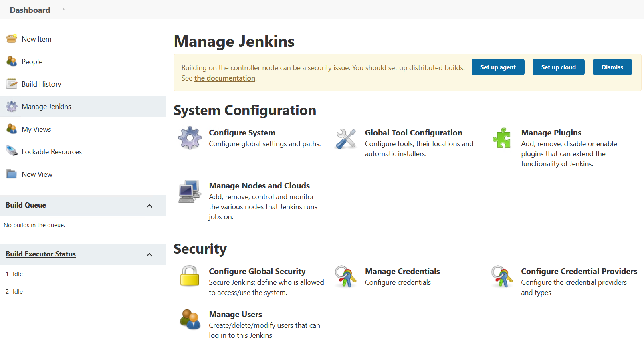Open Manage Credentials title link
This screenshot has height=343, width=644.
point(402,271)
